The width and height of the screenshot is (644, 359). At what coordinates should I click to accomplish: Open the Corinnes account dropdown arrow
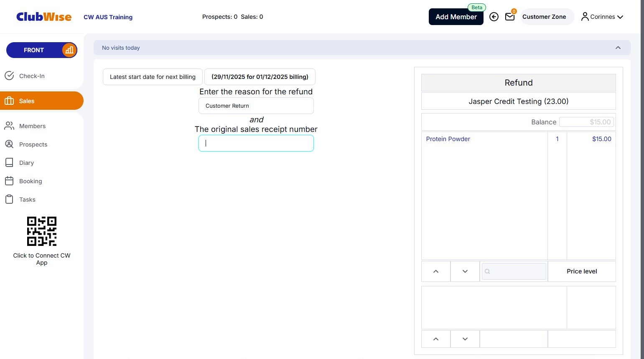pos(620,17)
